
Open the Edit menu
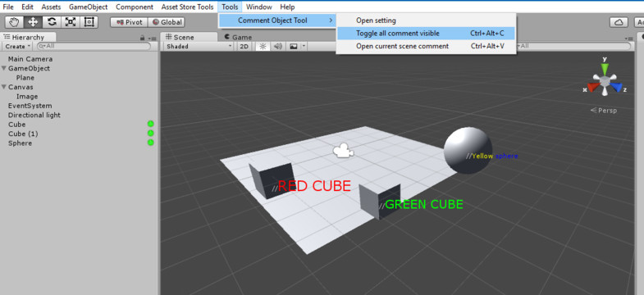(x=28, y=7)
